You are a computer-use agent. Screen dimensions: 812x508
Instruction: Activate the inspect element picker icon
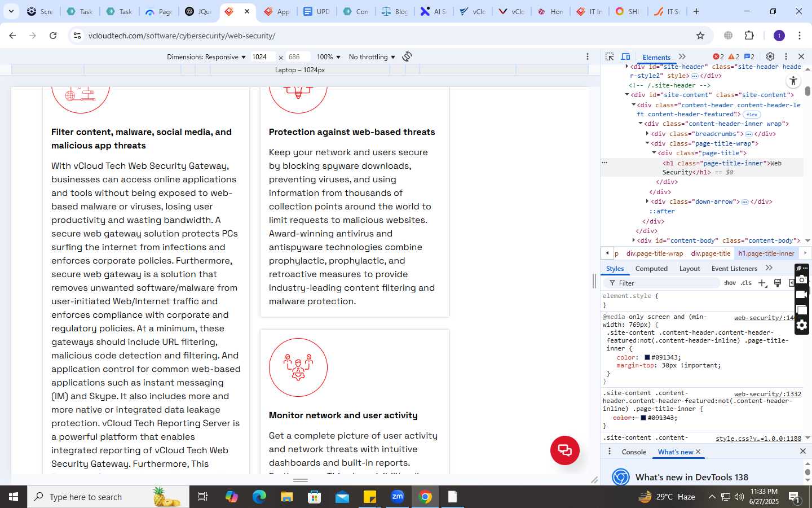coord(610,56)
